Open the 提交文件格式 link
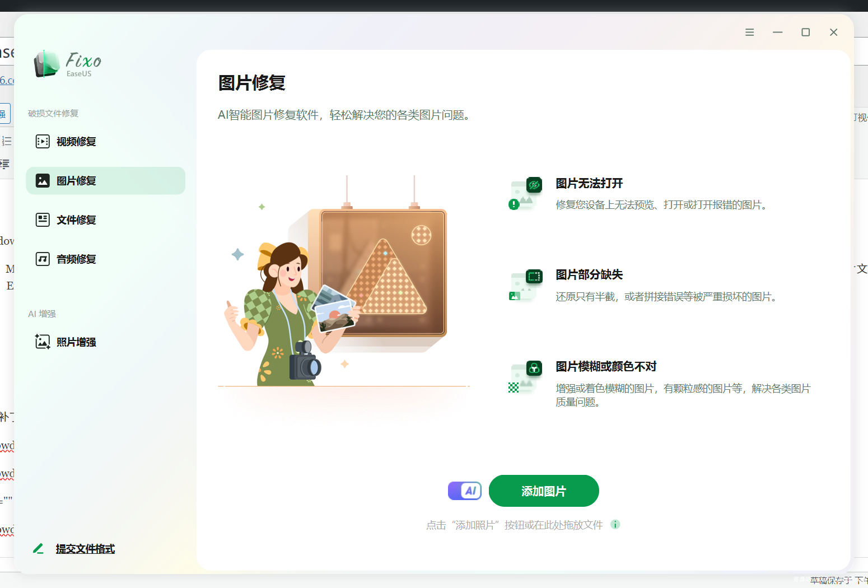This screenshot has width=868, height=588. pos(85,549)
